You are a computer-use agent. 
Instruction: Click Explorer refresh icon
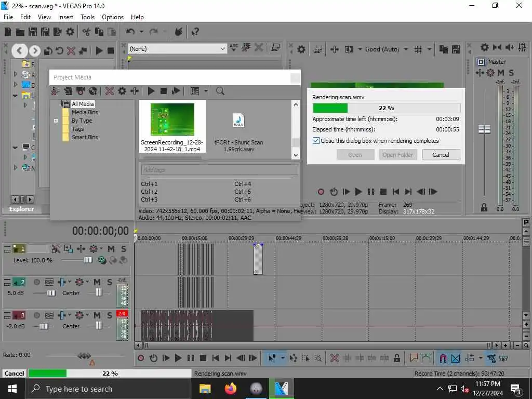(59, 51)
